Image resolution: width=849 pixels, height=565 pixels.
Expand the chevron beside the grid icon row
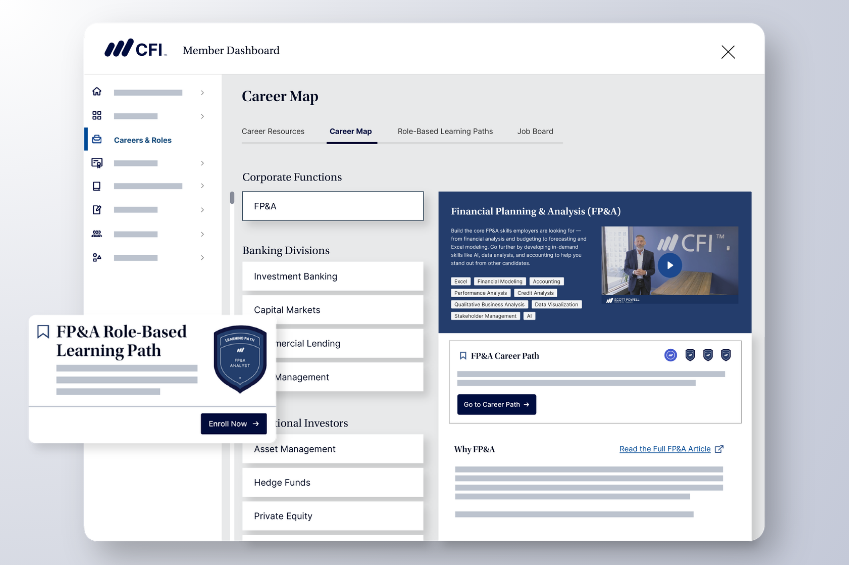[x=202, y=116]
